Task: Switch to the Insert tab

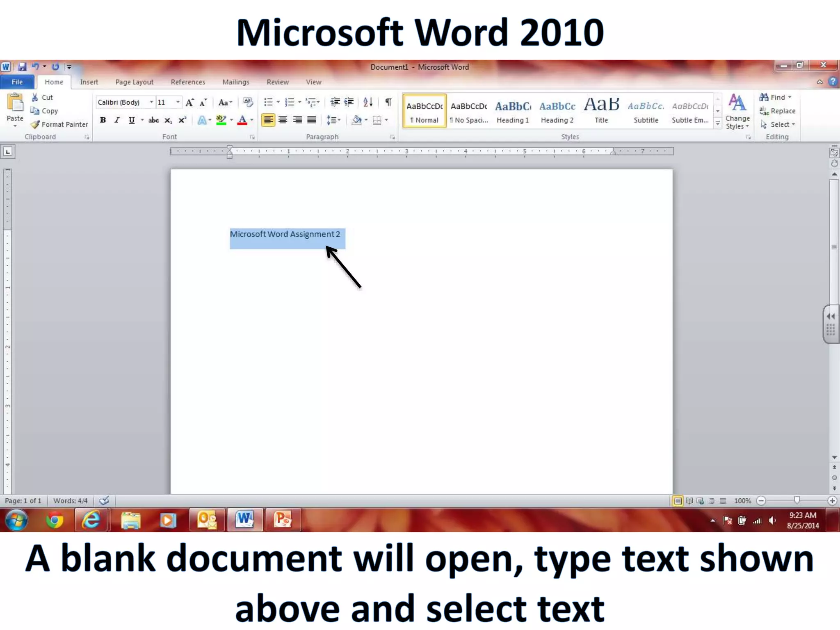Action: 89,82
